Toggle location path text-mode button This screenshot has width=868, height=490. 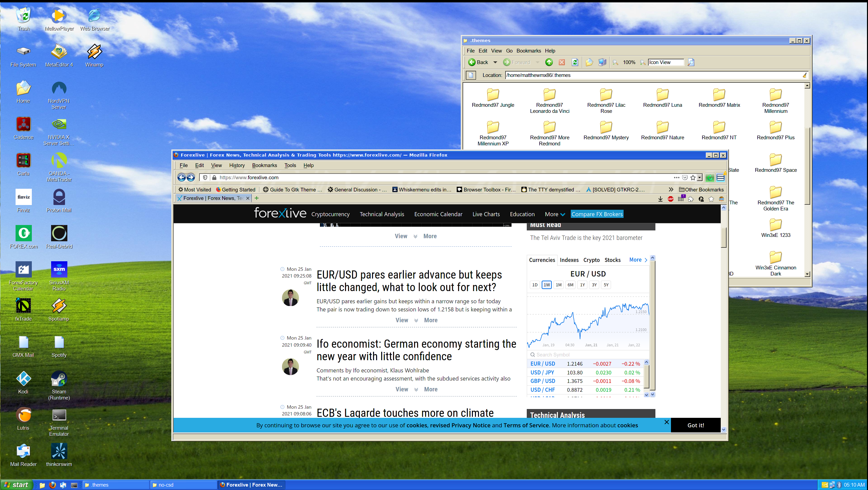pos(471,75)
